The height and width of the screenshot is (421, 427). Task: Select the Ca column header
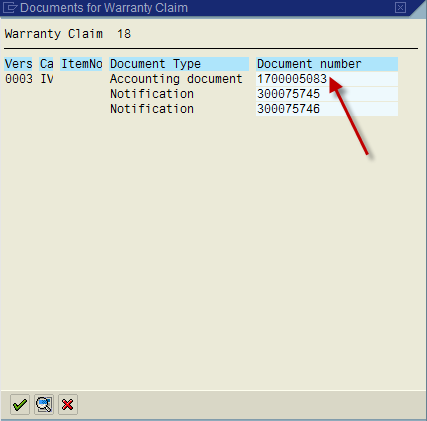coord(47,64)
